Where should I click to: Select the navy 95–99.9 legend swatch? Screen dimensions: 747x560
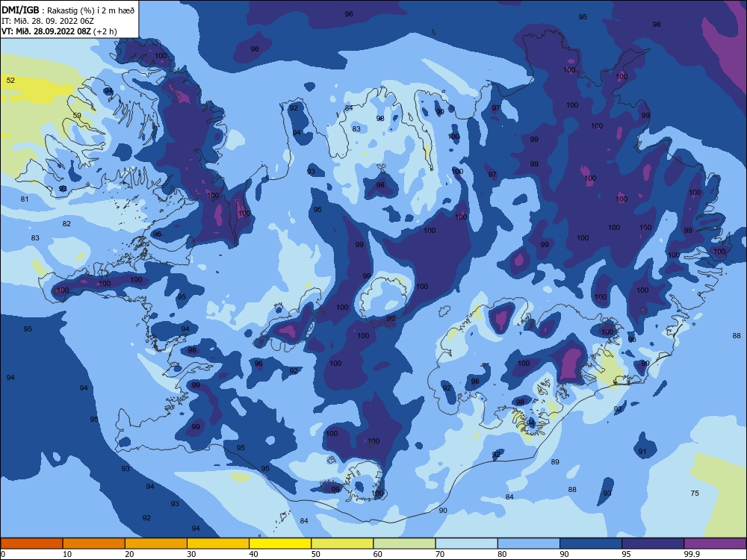pos(653,544)
